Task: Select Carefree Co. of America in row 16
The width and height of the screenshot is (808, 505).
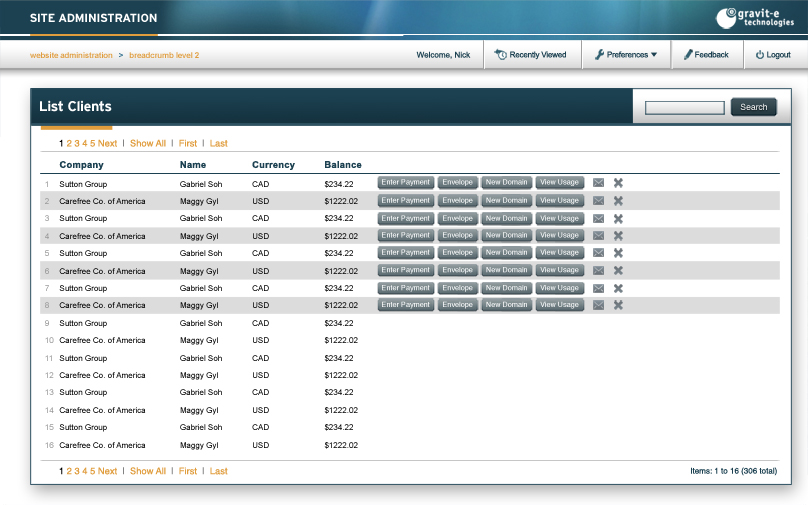Action: click(102, 445)
